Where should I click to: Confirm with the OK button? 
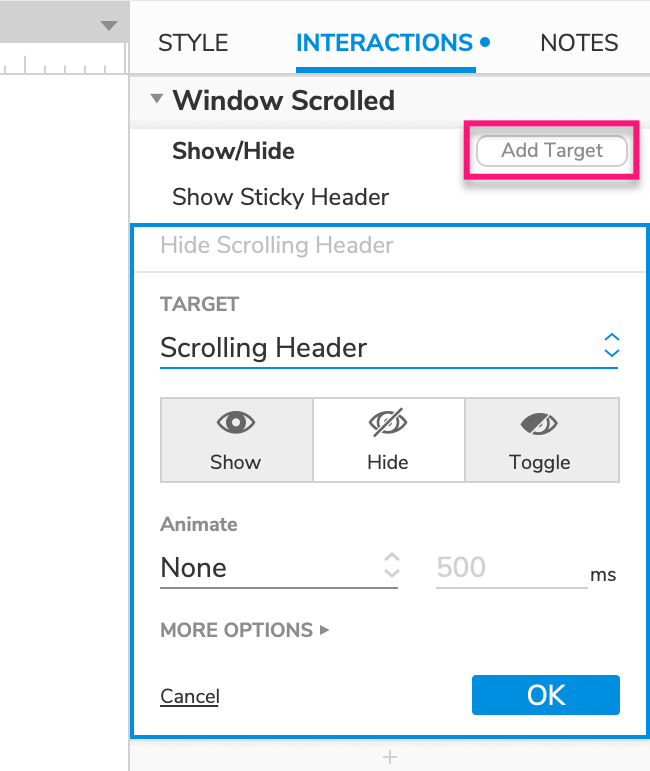pos(546,695)
